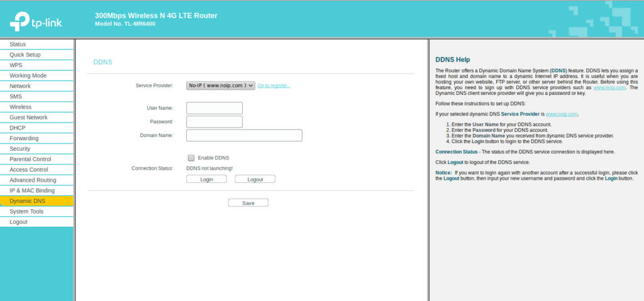Go to Quick Setup in sidebar
Viewport: 644px width, 301px height.
pos(25,55)
